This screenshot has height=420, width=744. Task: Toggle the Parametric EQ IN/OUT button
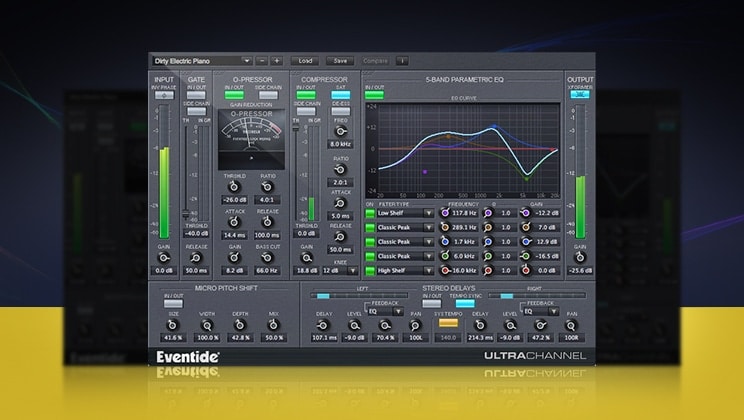pyautogui.click(x=374, y=95)
